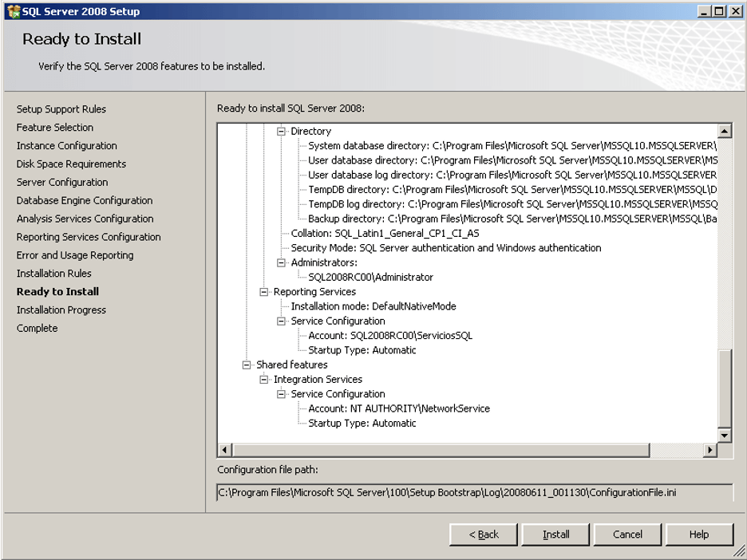The height and width of the screenshot is (560, 747).
Task: Collapse the Reporting Services node
Action: click(263, 292)
